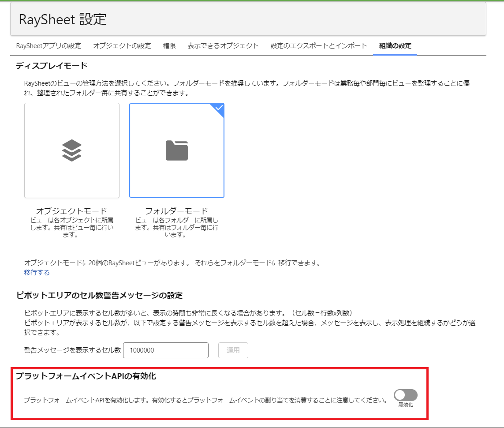Click the プラットフォームイベントAPIの有効化 heading
Viewport: 504px width, 428px height.
point(86,376)
